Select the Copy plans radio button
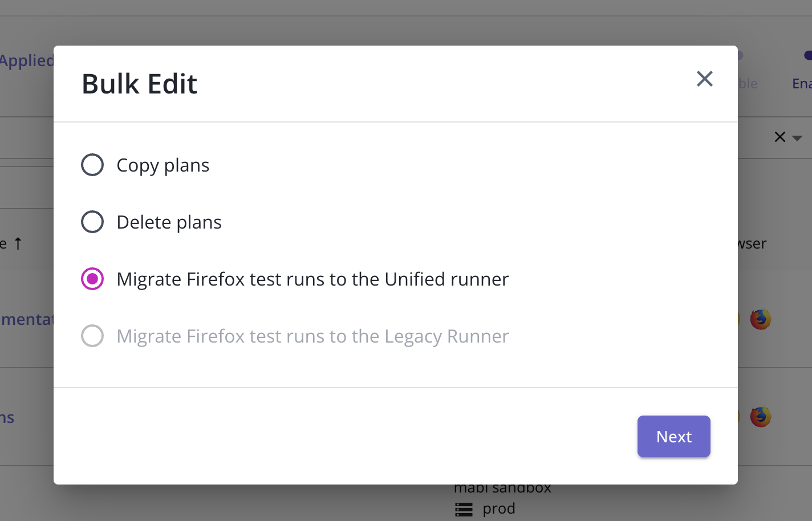This screenshot has width=812, height=521. 92,165
